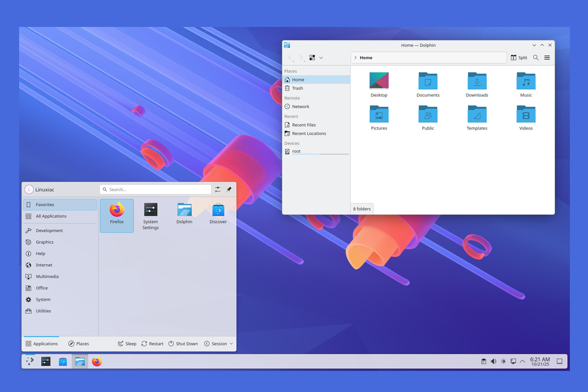
Task: Open the Templates folder in Dolphin
Action: coord(477,118)
